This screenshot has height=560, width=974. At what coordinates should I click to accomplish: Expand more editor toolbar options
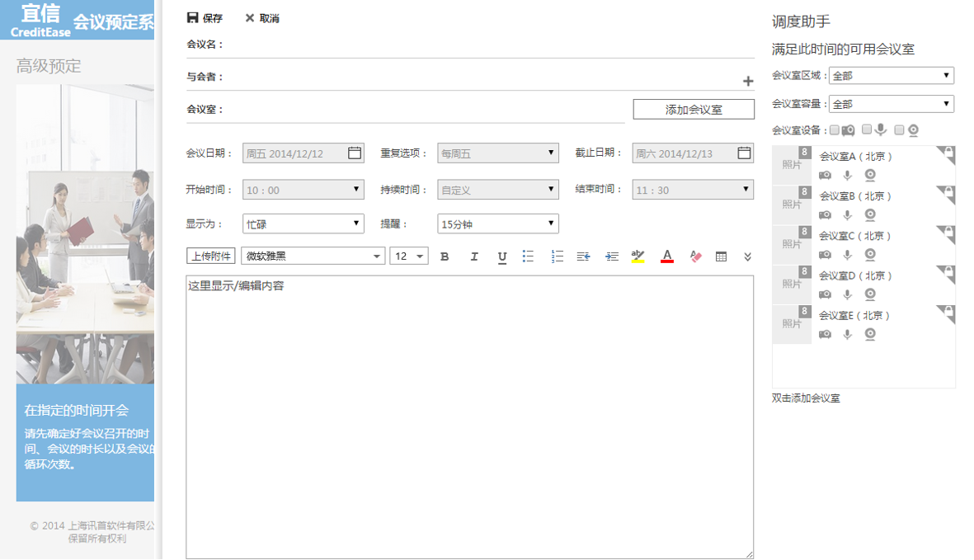click(747, 256)
